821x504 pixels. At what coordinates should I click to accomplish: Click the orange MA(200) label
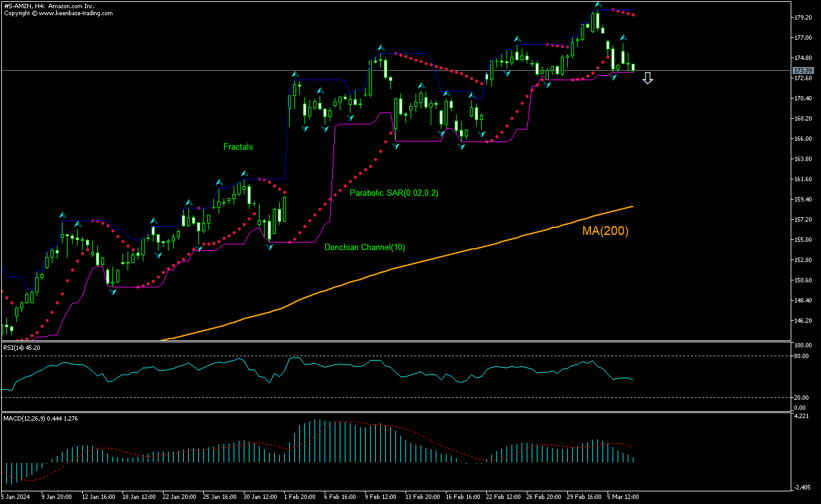pos(605,231)
